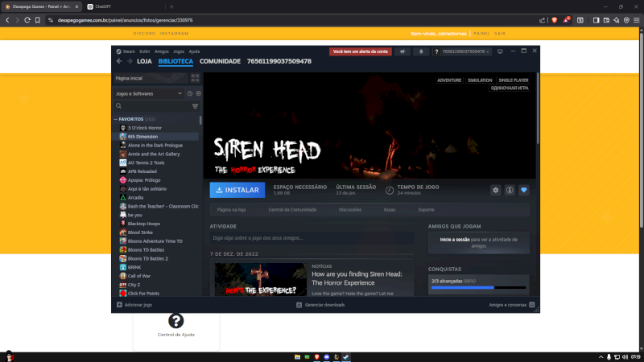Open the Steam announcements megaphone icon
This screenshot has height=362, width=644.
click(x=402, y=51)
